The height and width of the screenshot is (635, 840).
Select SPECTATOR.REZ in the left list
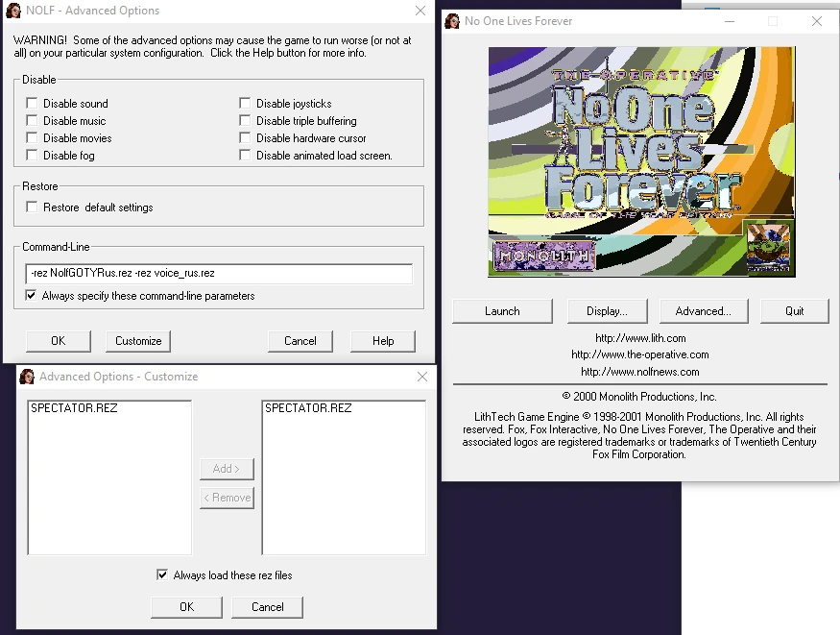[74, 408]
